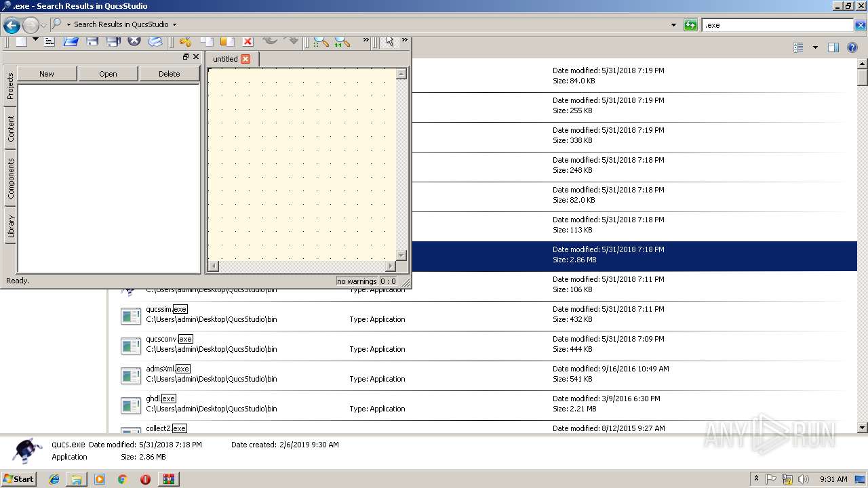Open Internet Explorer from the taskbar
Screen dimensions: 868x488
(x=54, y=479)
